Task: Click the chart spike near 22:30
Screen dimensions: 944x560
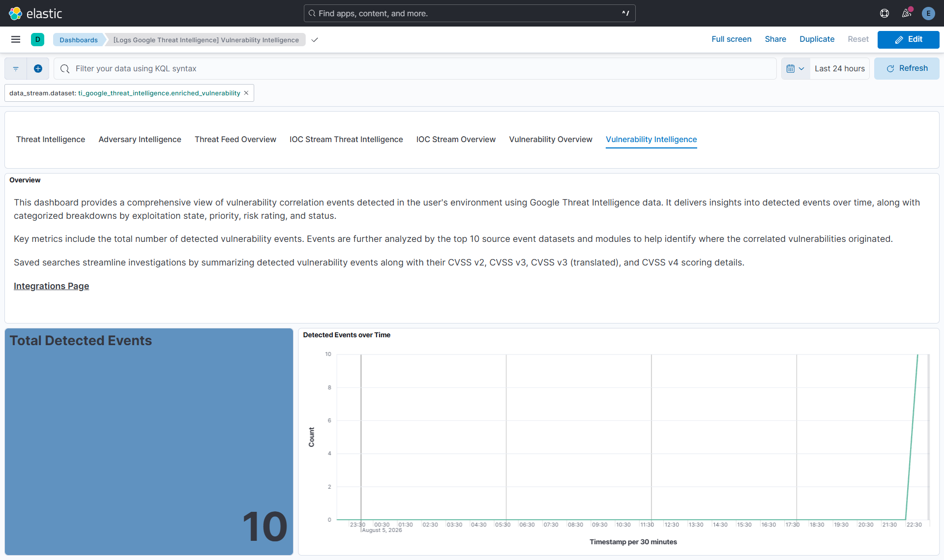Action: click(x=913, y=437)
